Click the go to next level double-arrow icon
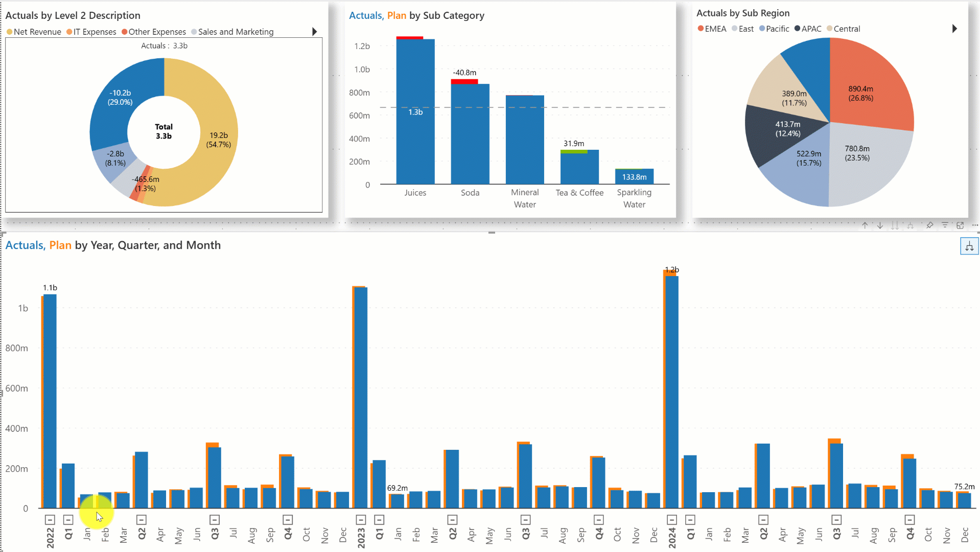980x552 pixels. tap(895, 225)
